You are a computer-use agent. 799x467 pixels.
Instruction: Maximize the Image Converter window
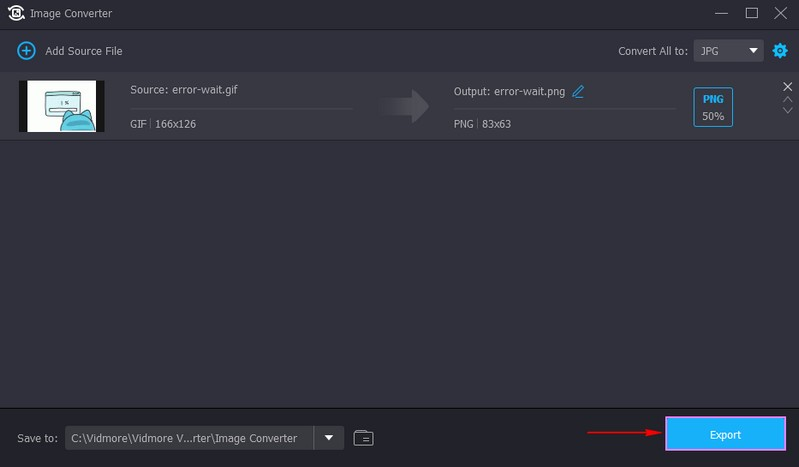coord(752,13)
